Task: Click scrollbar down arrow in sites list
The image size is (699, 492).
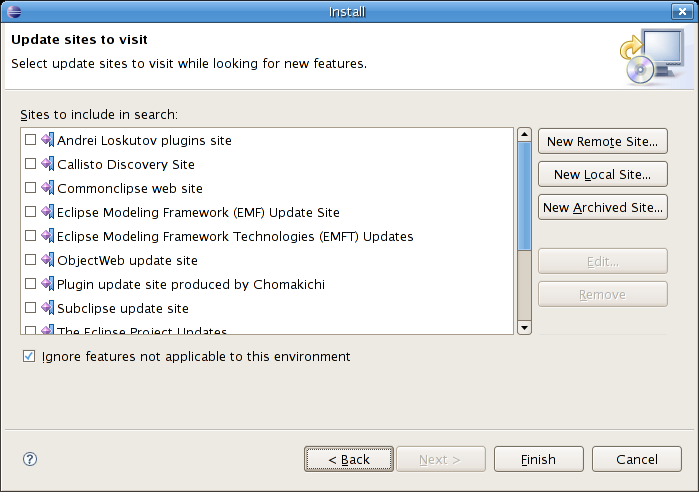Action: click(x=524, y=328)
